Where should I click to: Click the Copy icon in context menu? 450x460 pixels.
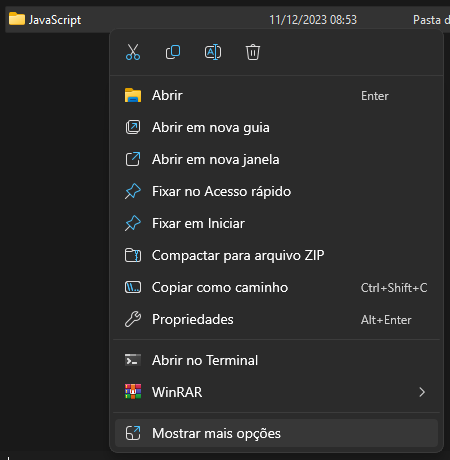tap(173, 52)
